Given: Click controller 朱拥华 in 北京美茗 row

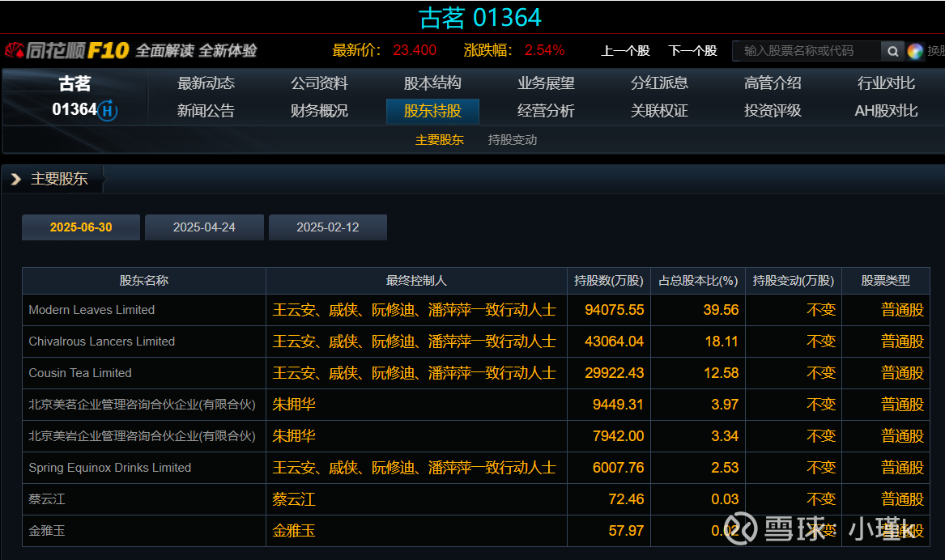Looking at the screenshot, I should click(293, 405).
